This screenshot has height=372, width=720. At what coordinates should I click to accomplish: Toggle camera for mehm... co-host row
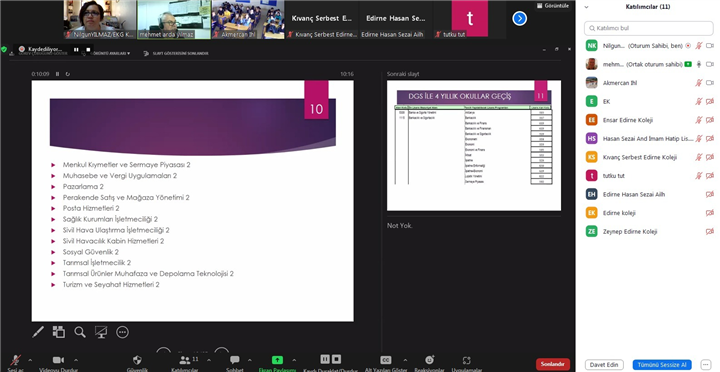(x=710, y=64)
